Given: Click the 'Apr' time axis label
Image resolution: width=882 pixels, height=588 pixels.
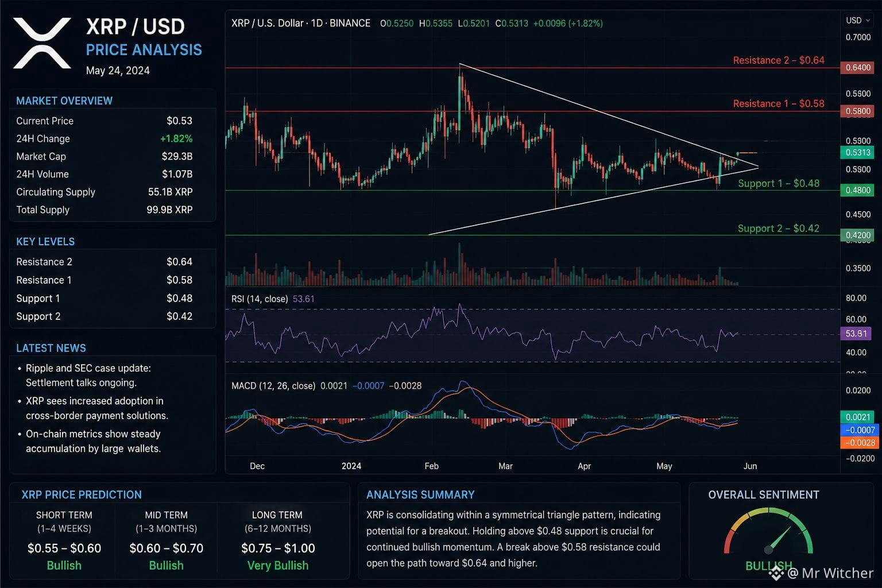Looking at the screenshot, I should coord(585,466).
